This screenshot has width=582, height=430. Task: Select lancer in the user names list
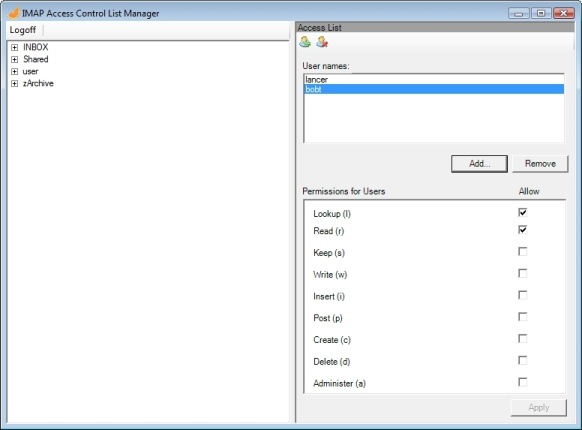pos(434,79)
